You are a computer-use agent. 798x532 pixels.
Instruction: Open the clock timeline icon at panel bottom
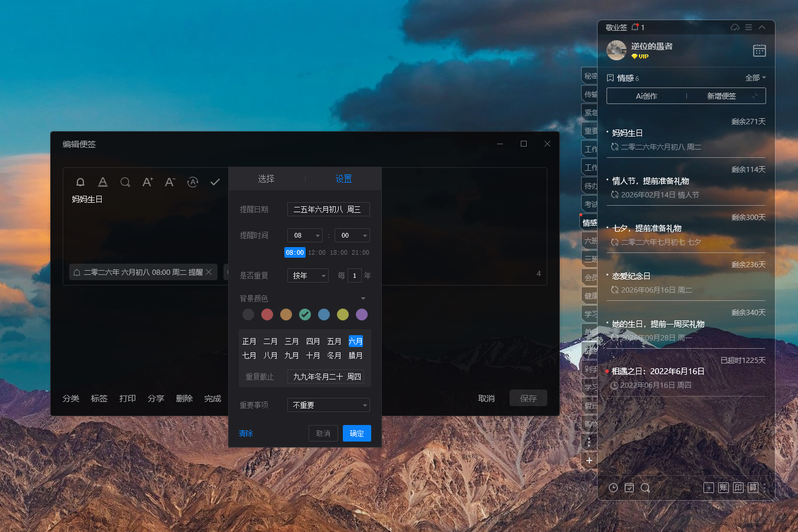coord(613,488)
